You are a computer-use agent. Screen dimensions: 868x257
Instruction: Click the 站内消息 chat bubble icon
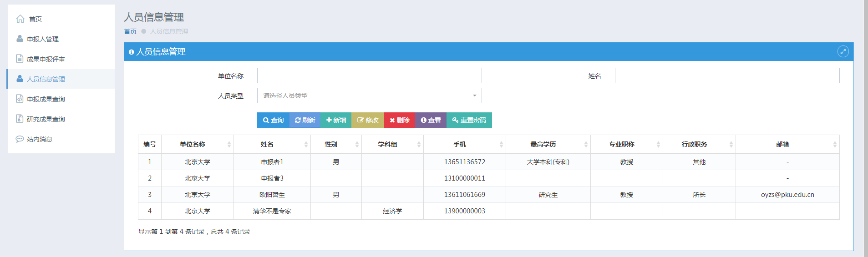[x=20, y=139]
